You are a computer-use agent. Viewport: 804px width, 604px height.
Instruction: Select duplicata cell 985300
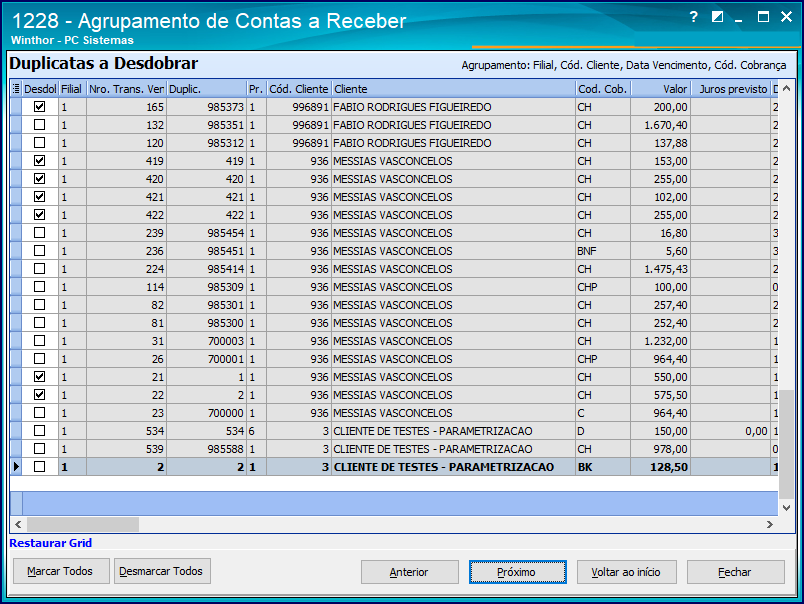207,323
